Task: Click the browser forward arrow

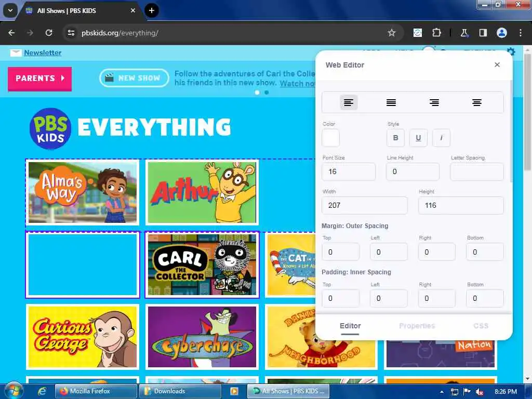Action: coord(30,33)
